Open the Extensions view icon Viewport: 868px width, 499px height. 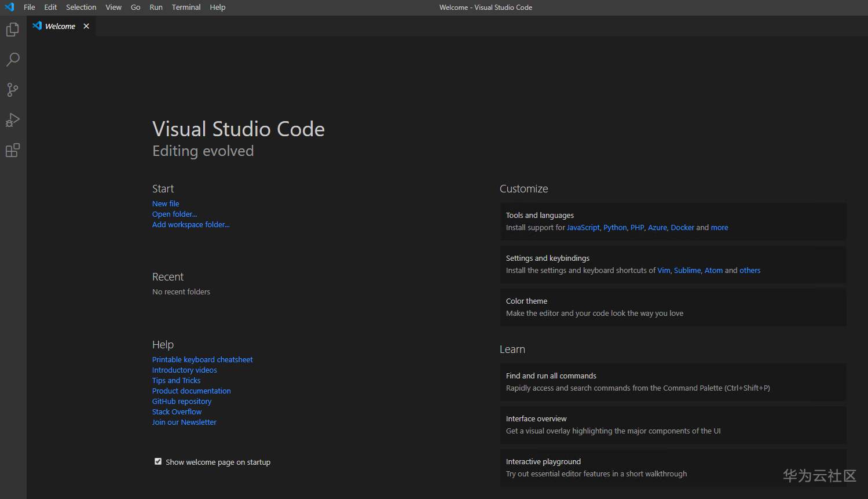(13, 151)
